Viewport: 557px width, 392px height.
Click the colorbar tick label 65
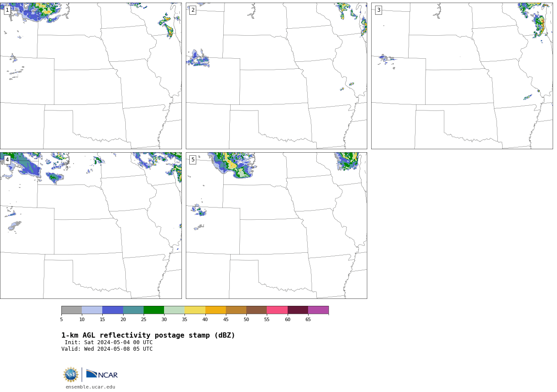(308, 320)
